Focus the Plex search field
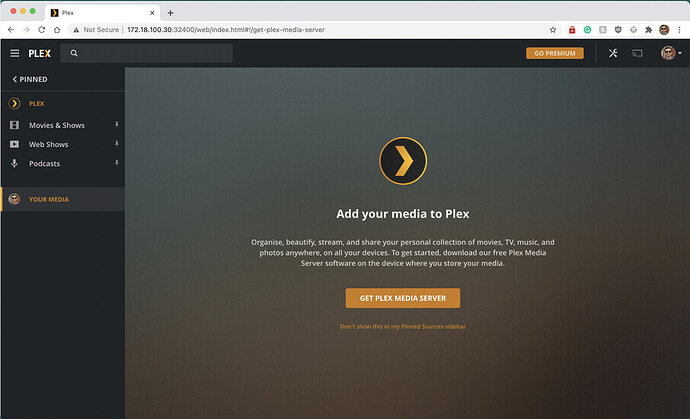This screenshot has height=419, width=690. point(147,53)
